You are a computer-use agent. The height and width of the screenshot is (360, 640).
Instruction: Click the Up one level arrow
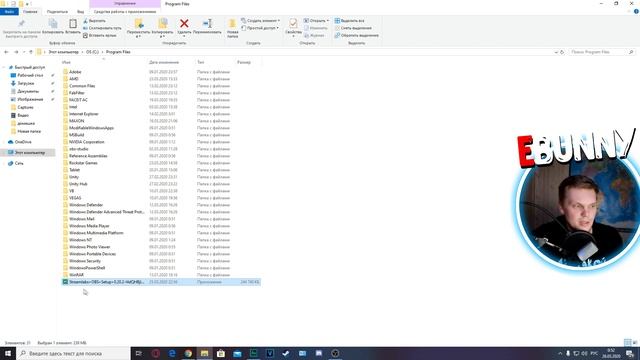pos(31,52)
